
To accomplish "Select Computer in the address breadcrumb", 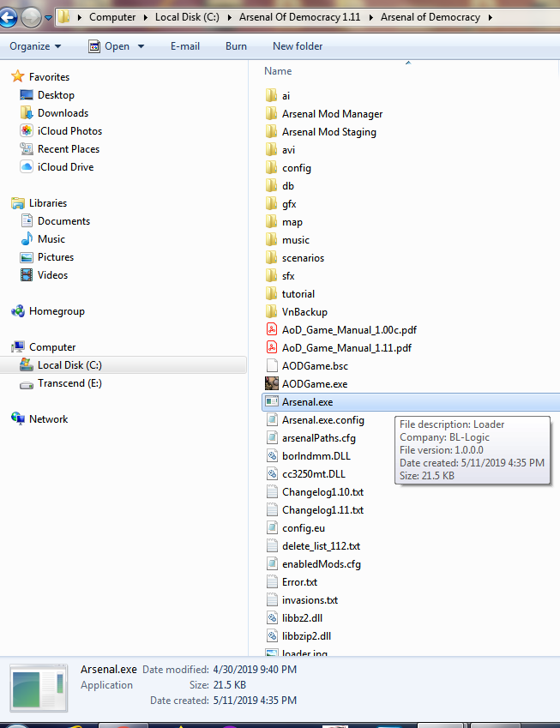I will [x=112, y=17].
